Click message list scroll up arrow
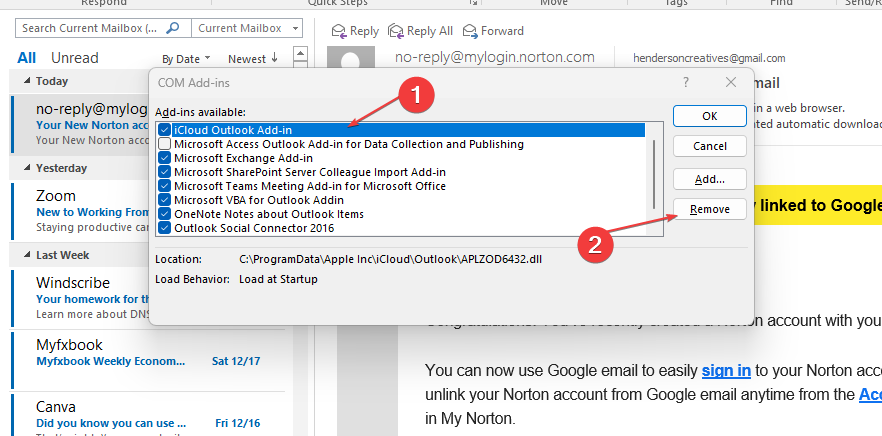882x436 pixels. click(x=301, y=55)
